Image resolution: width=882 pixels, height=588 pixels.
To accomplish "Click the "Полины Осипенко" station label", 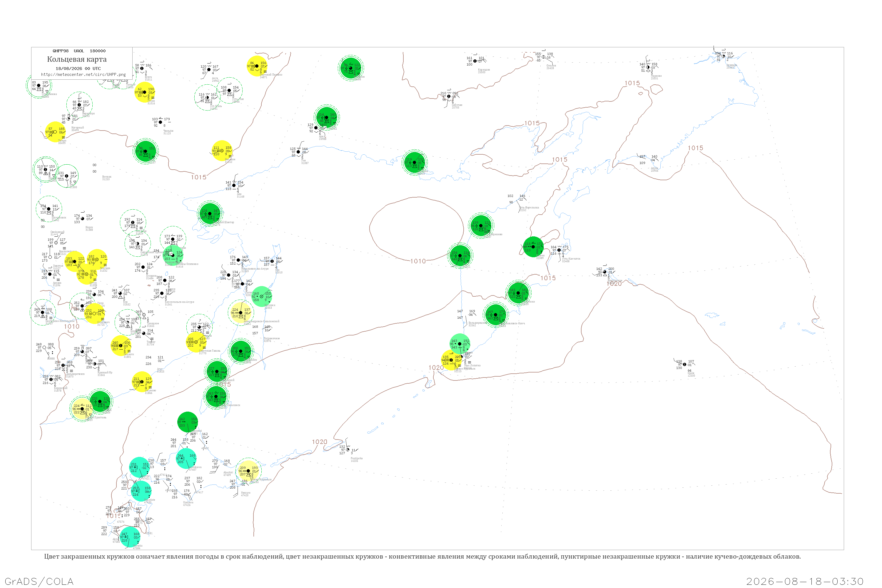I will coord(187,264).
